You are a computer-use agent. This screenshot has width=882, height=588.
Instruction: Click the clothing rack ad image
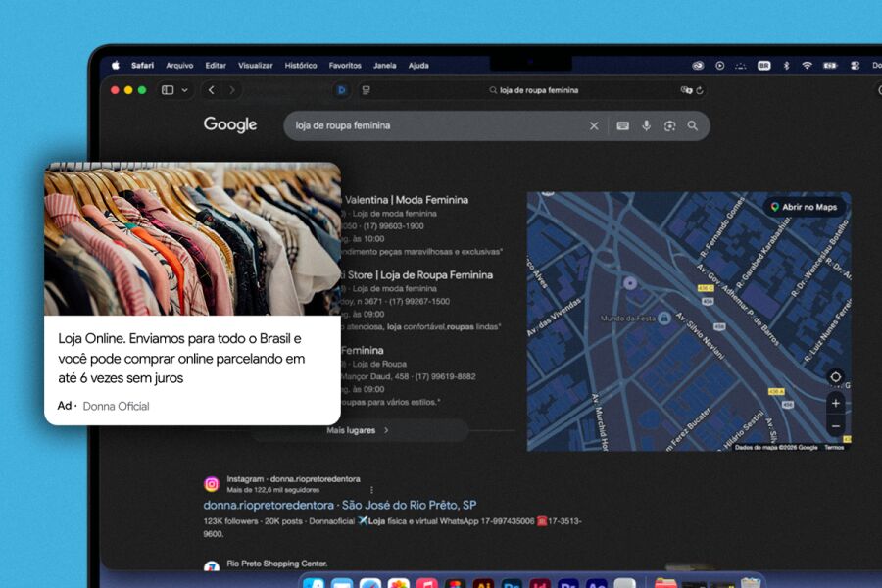[x=192, y=238]
